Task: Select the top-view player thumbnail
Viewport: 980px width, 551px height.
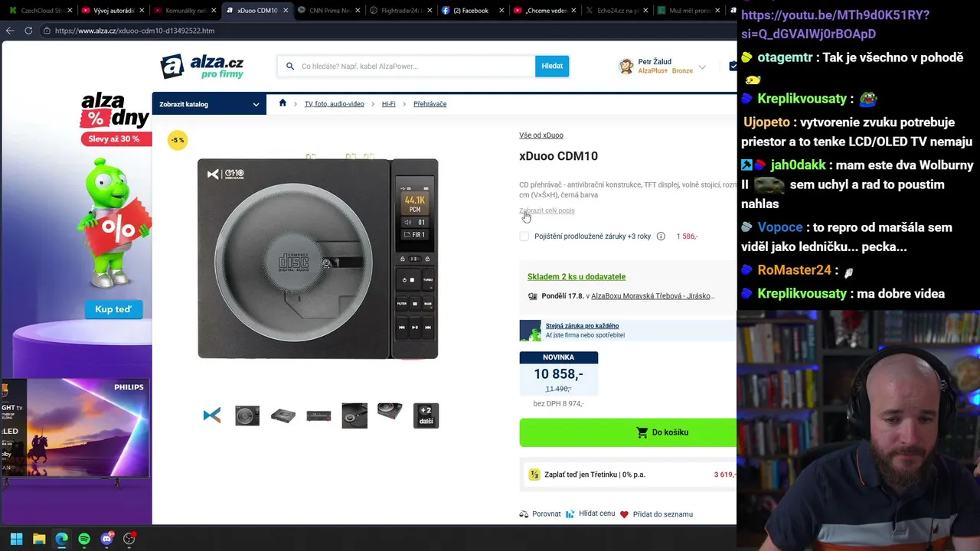Action: click(247, 416)
